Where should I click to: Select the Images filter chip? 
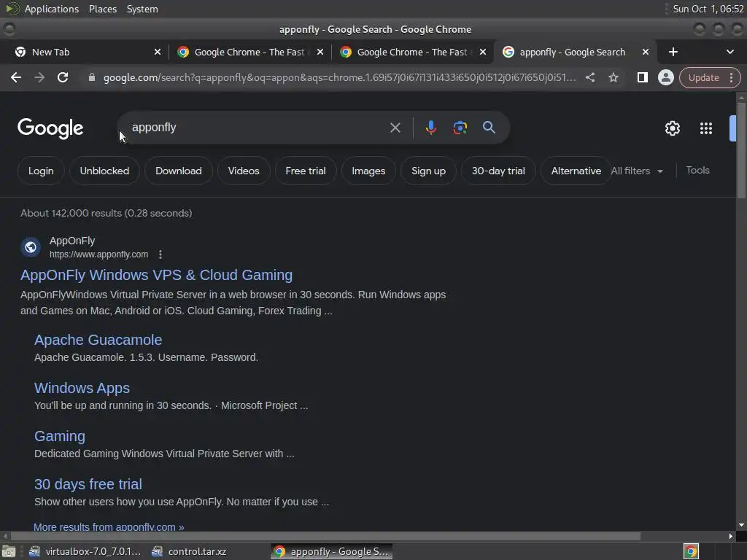[x=368, y=171]
